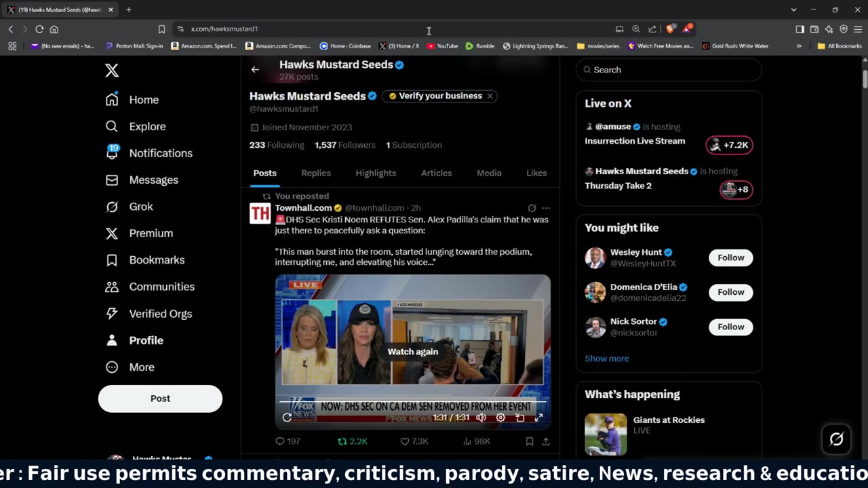Click the Townhall.com author name
Screen dimensions: 868x488
click(303, 208)
